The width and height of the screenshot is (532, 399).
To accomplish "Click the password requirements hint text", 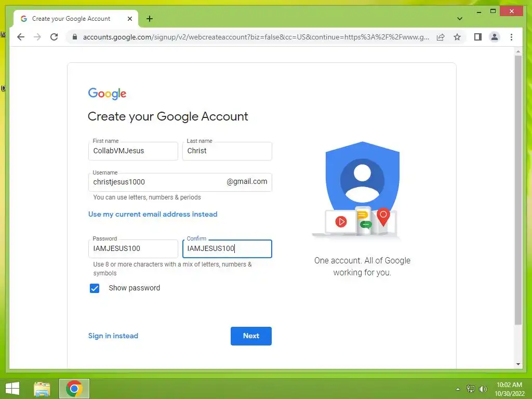I will coord(172,269).
